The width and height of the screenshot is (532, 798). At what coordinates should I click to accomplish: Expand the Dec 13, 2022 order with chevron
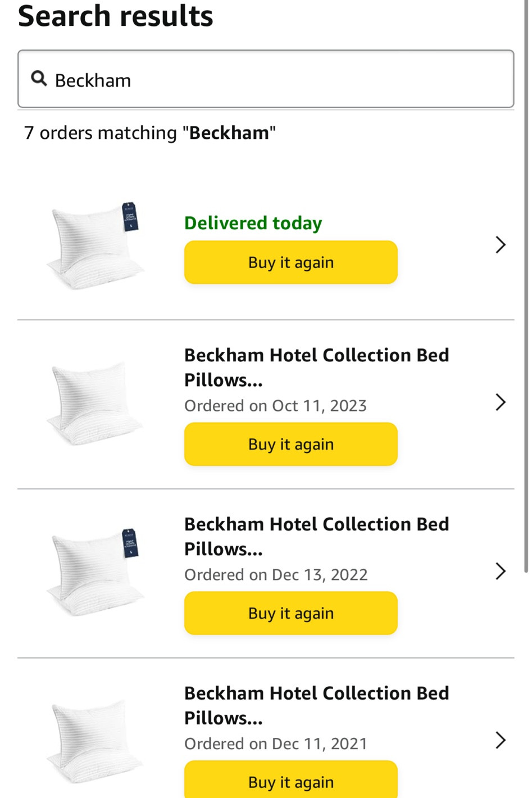point(500,571)
